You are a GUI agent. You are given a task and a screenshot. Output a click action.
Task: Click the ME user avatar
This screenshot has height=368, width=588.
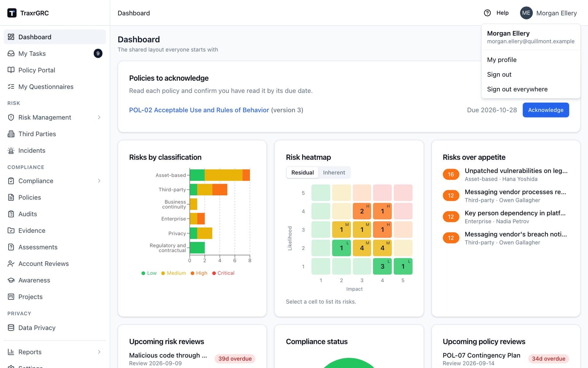tap(526, 13)
